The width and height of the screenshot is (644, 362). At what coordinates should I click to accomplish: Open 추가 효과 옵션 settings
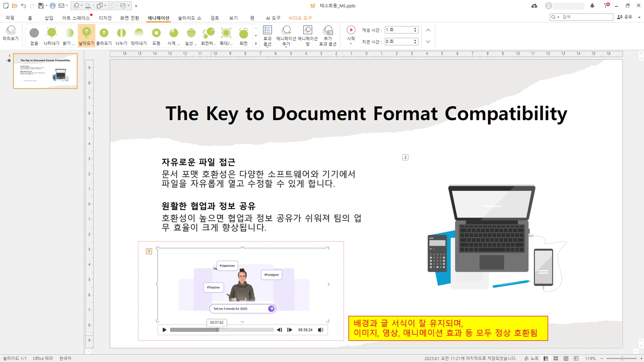pyautogui.click(x=328, y=35)
